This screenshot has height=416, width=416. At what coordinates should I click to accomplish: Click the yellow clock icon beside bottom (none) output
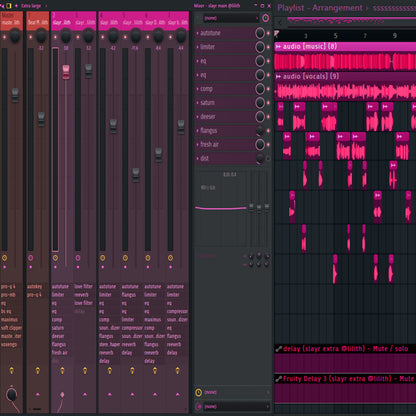coord(198,393)
